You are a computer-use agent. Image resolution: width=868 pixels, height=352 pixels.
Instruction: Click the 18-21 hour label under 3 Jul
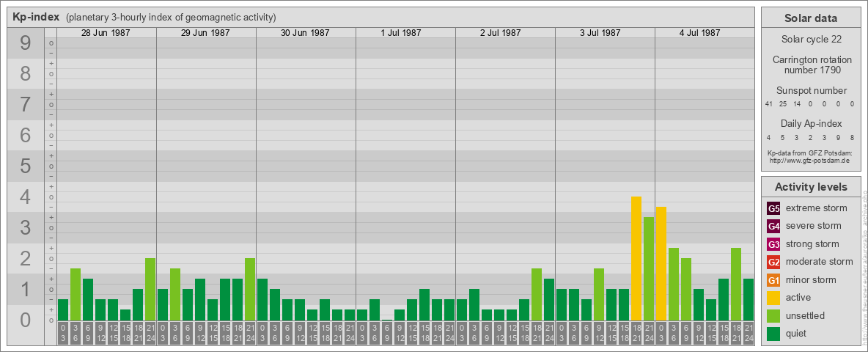(x=636, y=333)
